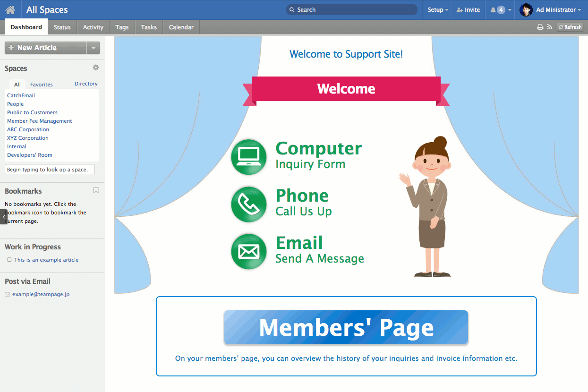The width and height of the screenshot is (588, 392).
Task: Click the Refresh button
Action: pyautogui.click(x=570, y=27)
